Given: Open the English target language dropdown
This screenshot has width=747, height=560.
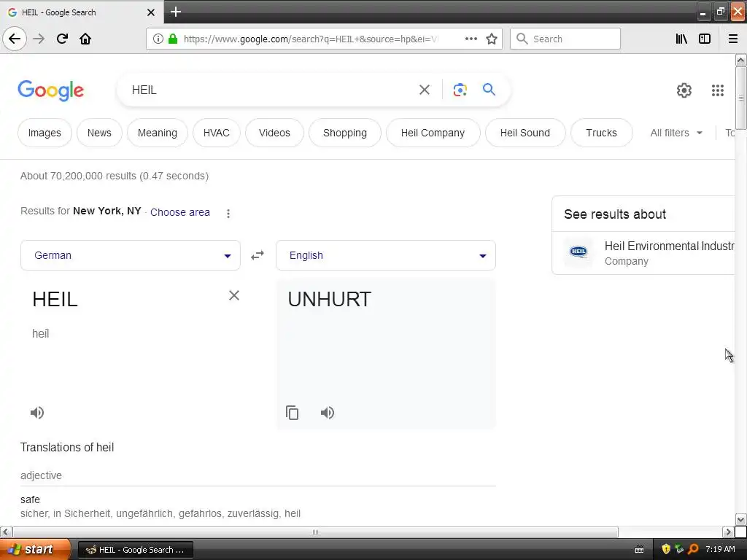Looking at the screenshot, I should pos(386,255).
